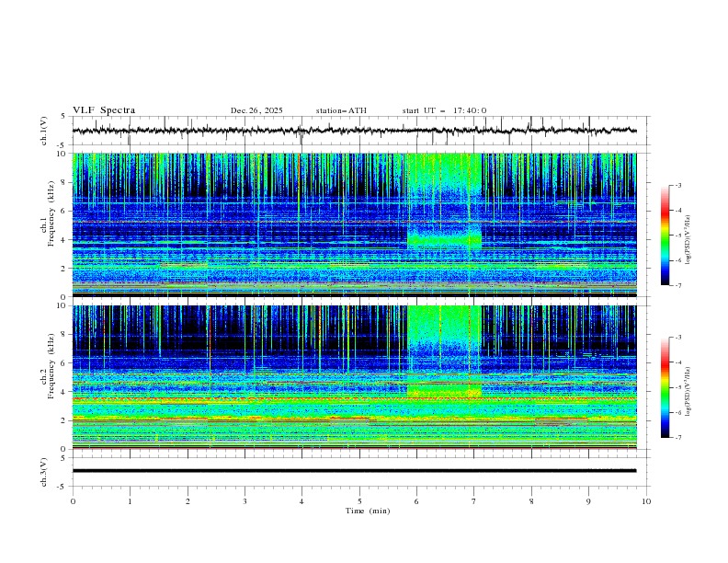Click time axis tick label "9"
The width and height of the screenshot is (728, 563).
click(588, 501)
